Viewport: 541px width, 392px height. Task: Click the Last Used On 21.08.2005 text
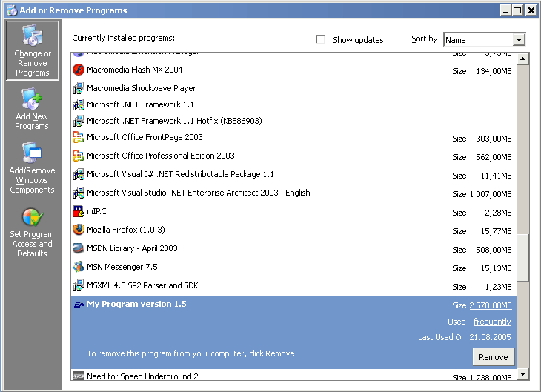point(465,337)
